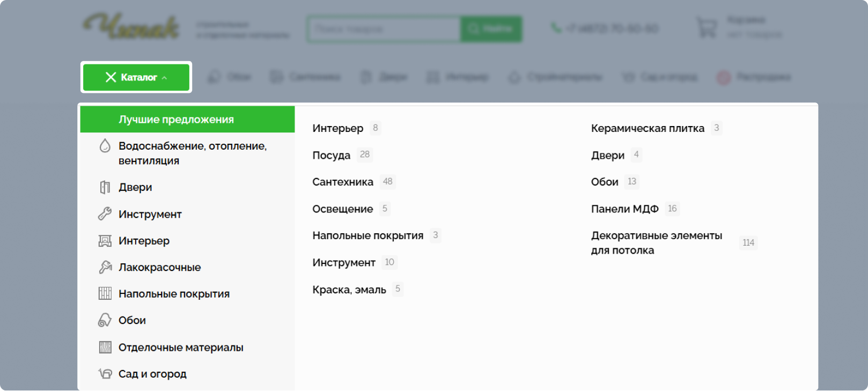Screen dimensions: 868x391
Task: Open sidebar Двери category label
Action: (x=135, y=187)
